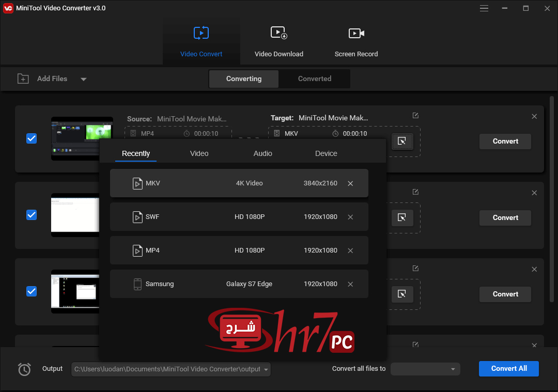Switch to the Video Download section
Image resolution: width=558 pixels, height=392 pixels.
pyautogui.click(x=278, y=42)
